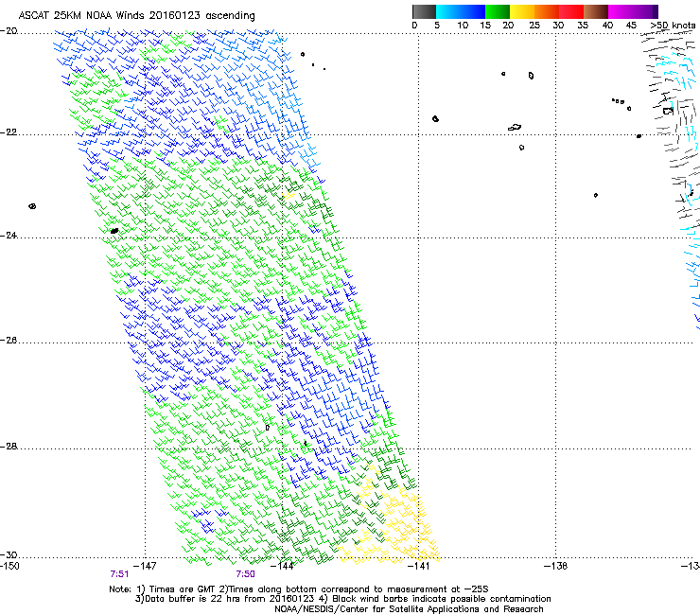700x615 pixels.
Task: Click the magenta-purple 40-50 knots color swatch
Action: tap(633, 11)
